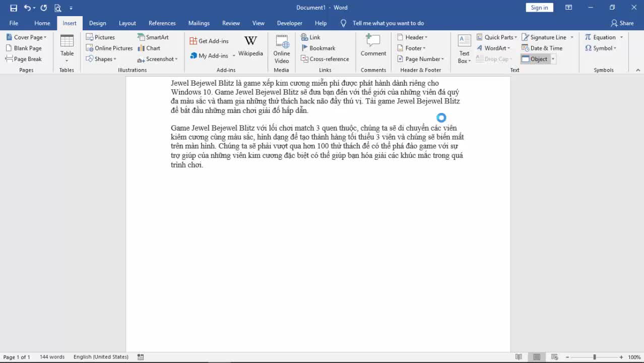
Task: Switch to Web Layout view
Action: coord(554,357)
